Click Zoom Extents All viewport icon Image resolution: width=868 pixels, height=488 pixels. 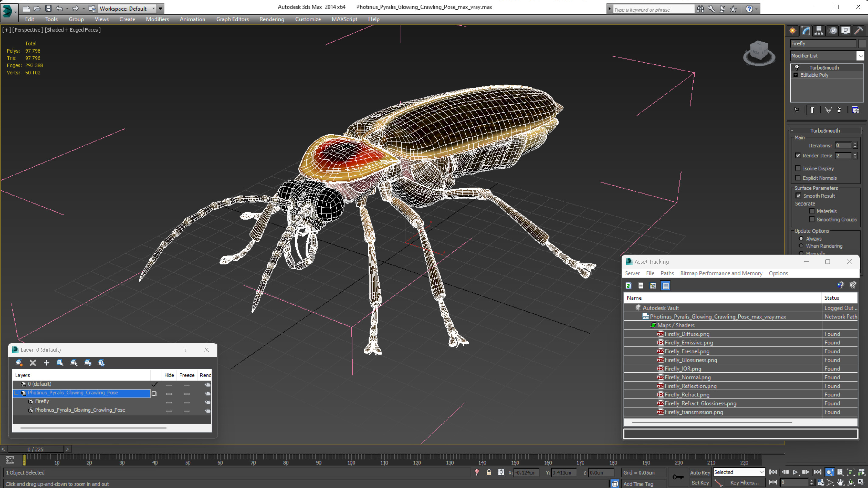click(862, 472)
